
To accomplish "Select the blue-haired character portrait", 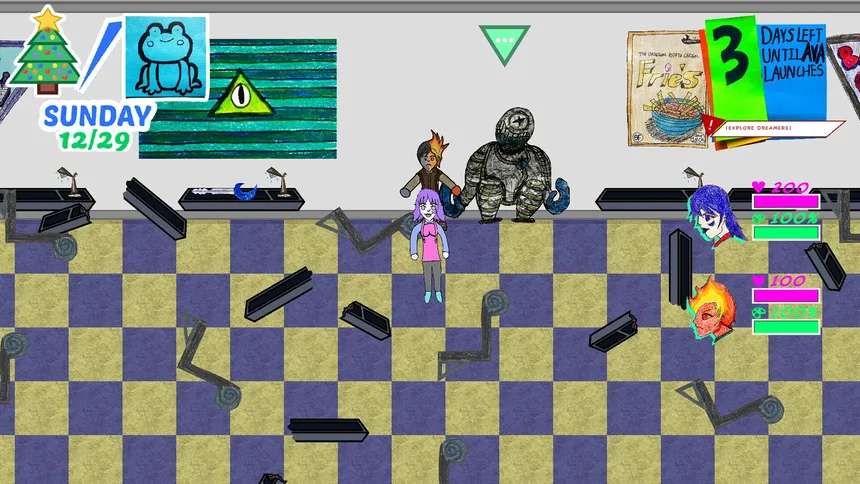I will coord(716,215).
